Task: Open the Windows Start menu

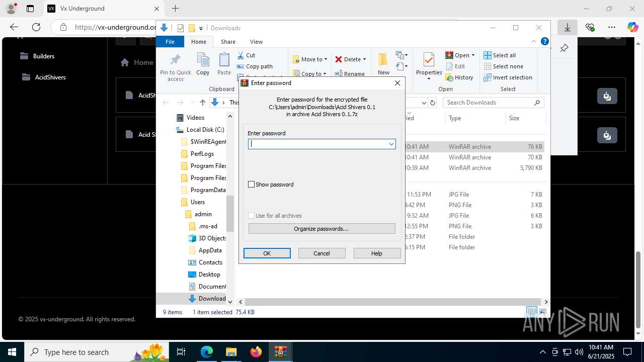Action: click(x=12, y=352)
